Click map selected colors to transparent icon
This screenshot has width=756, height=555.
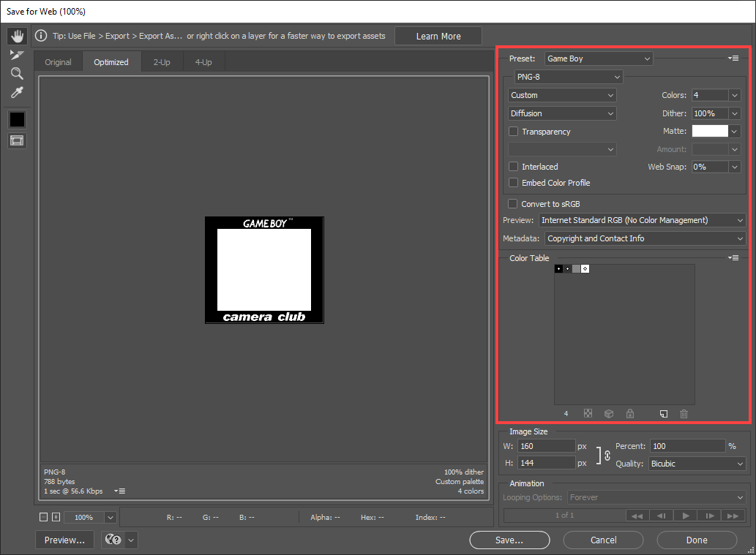click(x=588, y=413)
